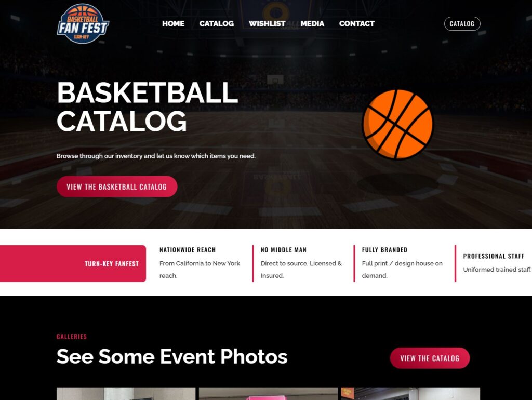Go to the Catalog nav link
This screenshot has height=400, width=532.
pyautogui.click(x=217, y=24)
